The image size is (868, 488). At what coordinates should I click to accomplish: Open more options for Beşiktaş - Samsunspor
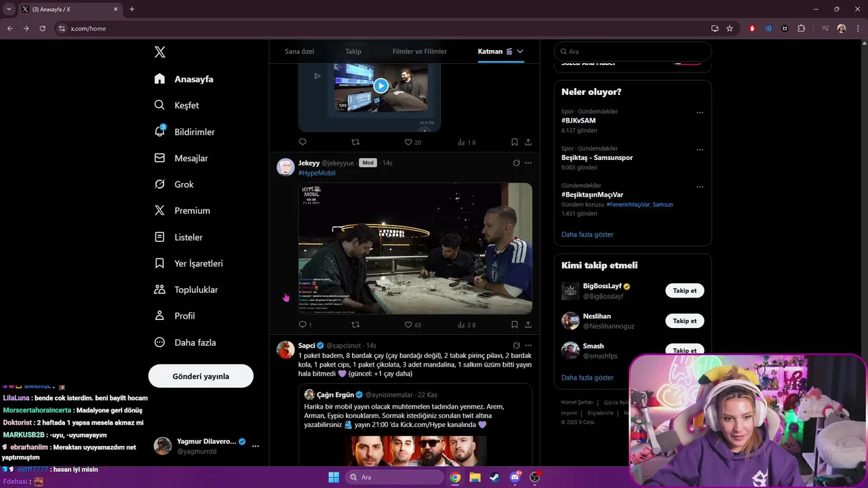(700, 150)
